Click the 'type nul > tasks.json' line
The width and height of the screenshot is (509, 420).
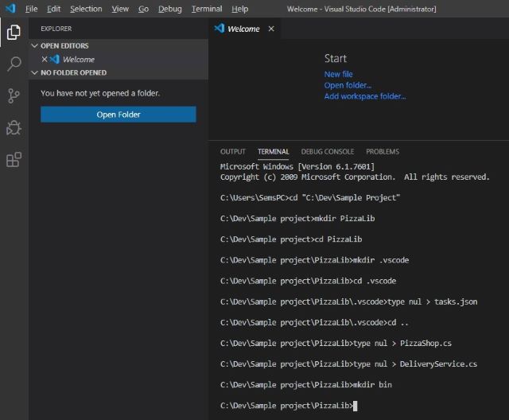pyautogui.click(x=349, y=301)
